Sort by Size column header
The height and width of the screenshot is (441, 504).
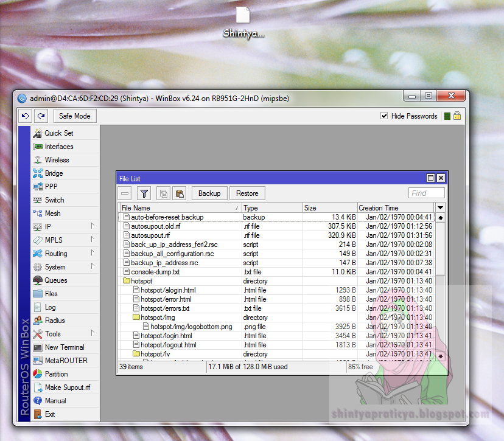[x=330, y=208]
